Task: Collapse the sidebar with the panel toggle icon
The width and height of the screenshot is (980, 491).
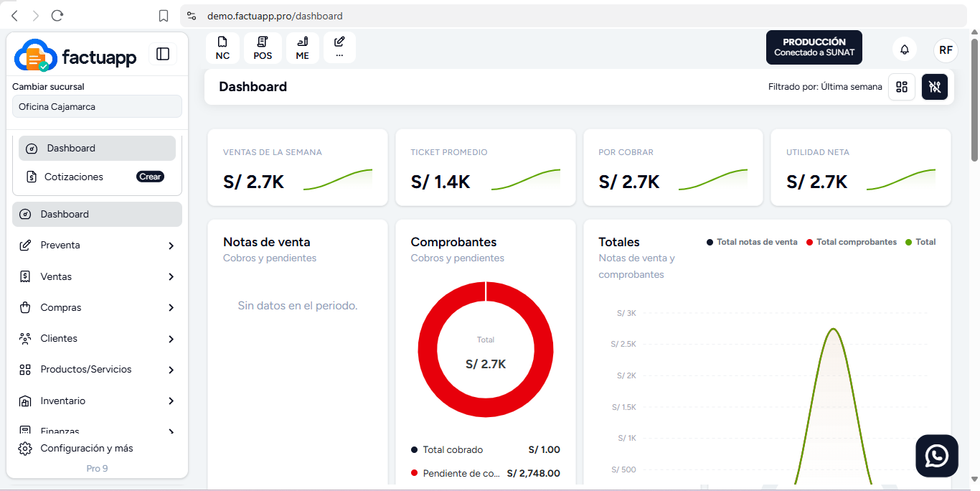Action: click(x=163, y=54)
